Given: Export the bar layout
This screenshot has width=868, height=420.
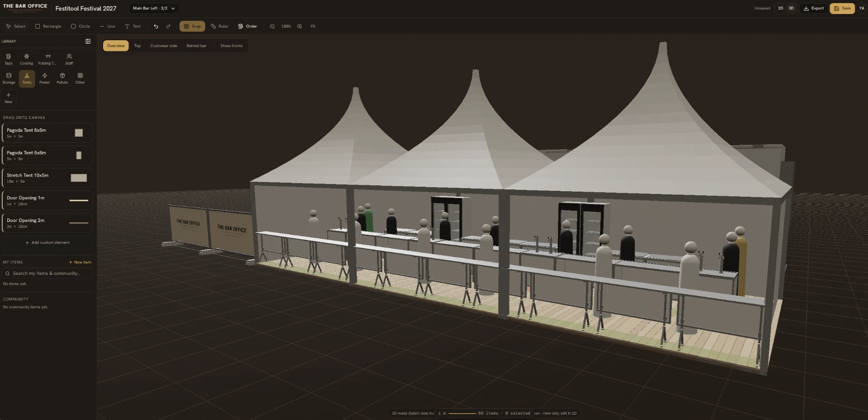Looking at the screenshot, I should 814,8.
